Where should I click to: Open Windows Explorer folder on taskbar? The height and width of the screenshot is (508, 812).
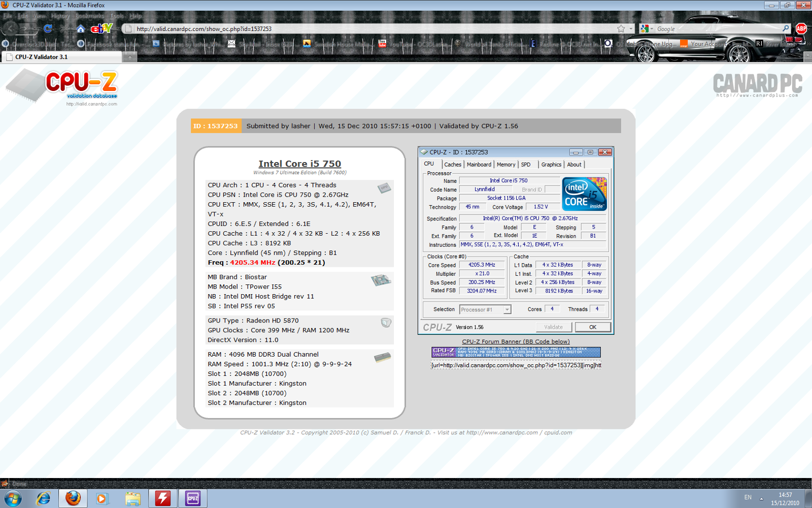click(x=132, y=498)
